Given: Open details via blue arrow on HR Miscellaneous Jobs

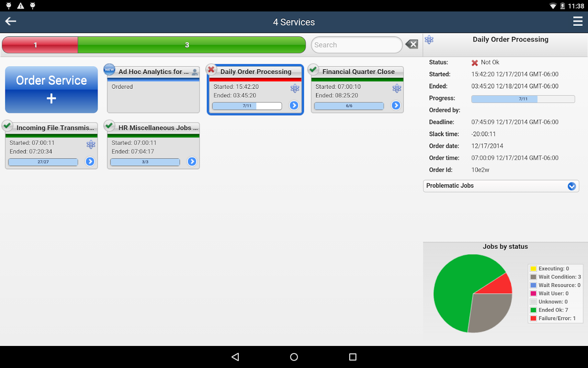Looking at the screenshot, I should coord(192,162).
